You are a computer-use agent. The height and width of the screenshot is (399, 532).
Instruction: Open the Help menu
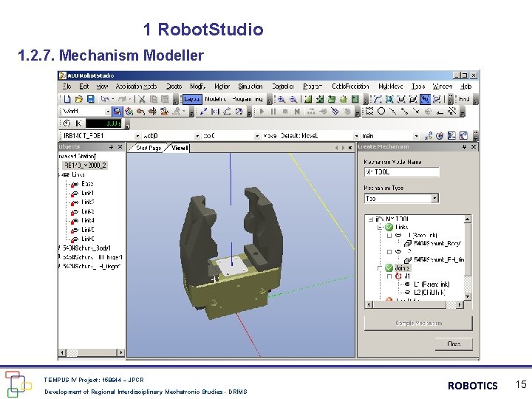tap(465, 86)
